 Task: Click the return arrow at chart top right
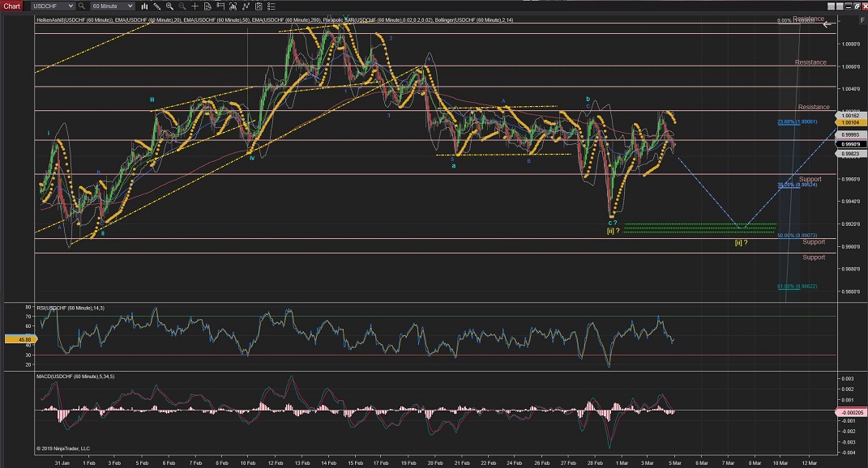tap(827, 25)
